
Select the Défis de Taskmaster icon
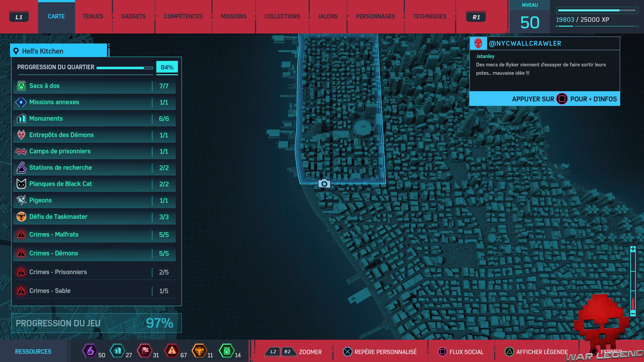coord(21,217)
